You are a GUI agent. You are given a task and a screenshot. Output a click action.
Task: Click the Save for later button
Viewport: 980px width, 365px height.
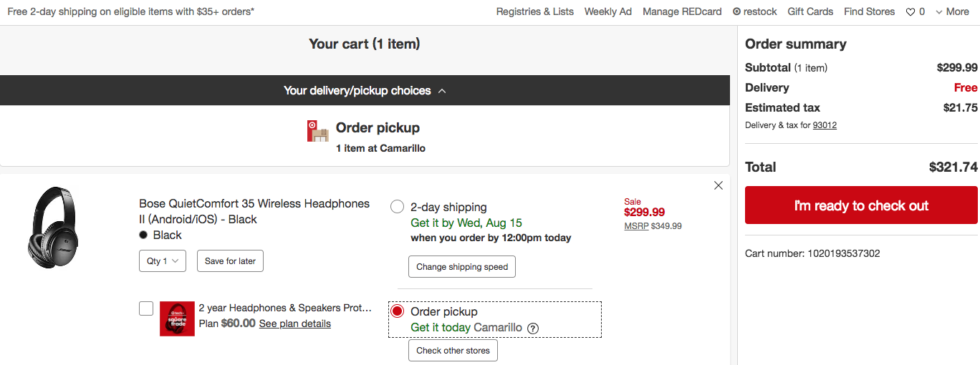click(x=230, y=261)
